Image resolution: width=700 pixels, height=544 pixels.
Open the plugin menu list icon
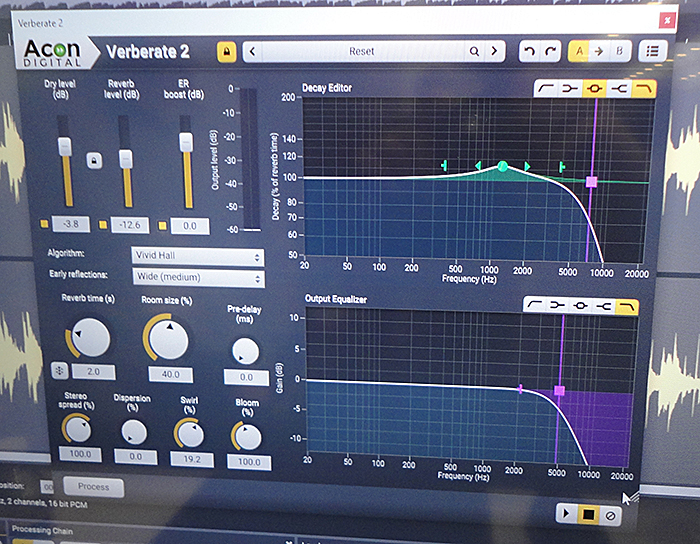[x=652, y=51]
